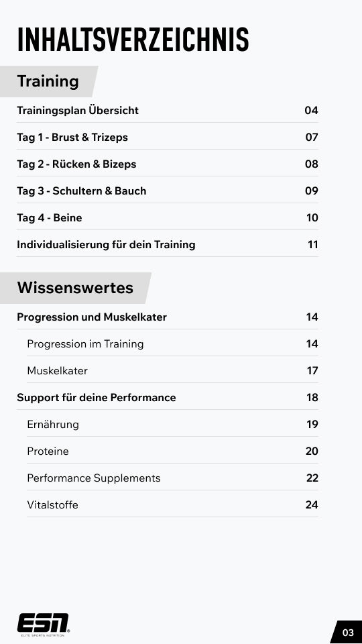Open the Muskelkater subsection
This screenshot has height=644, width=362.
[172, 371]
